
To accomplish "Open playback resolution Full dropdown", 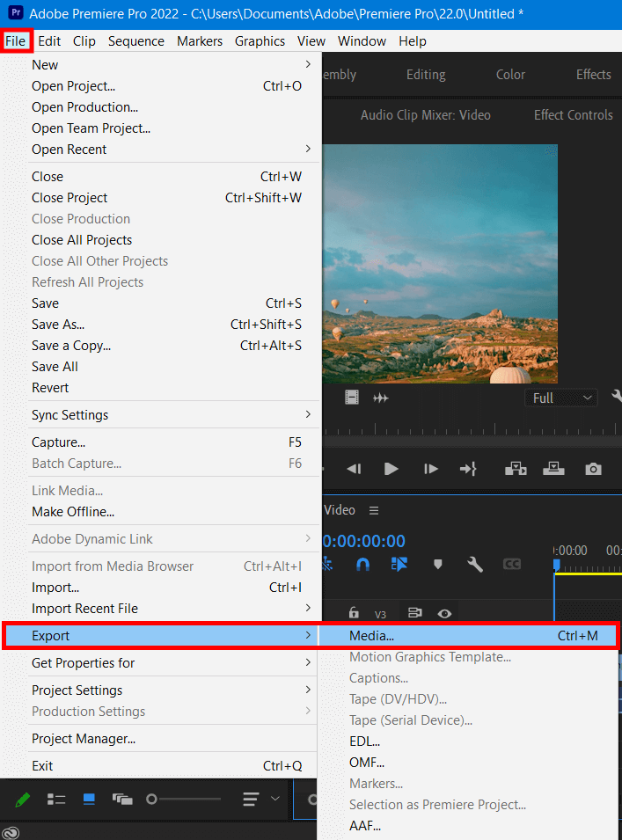I will click(561, 398).
